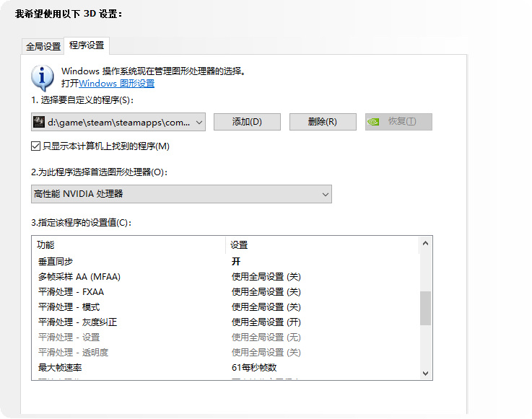The width and height of the screenshot is (532, 419).
Task: Click the FXAA setting value
Action: click(x=266, y=292)
